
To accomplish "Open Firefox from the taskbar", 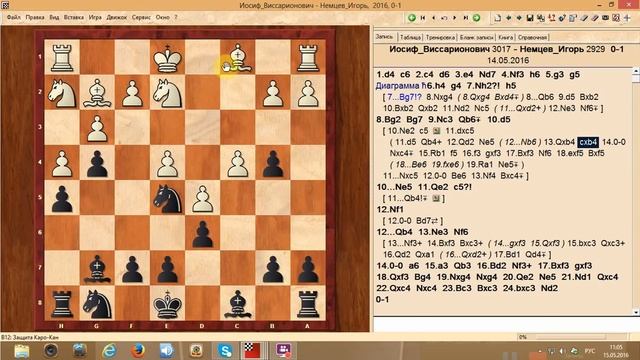I will pos(138,351).
